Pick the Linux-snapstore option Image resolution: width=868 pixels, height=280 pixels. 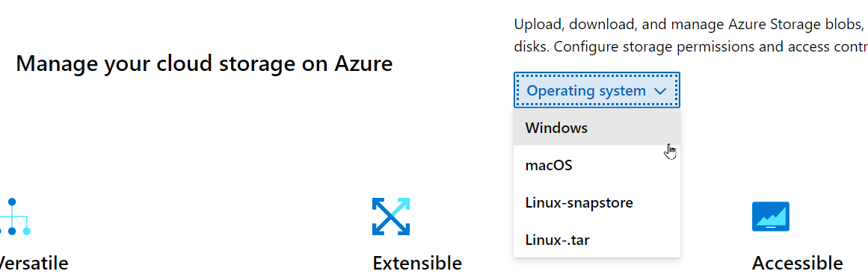597,202
